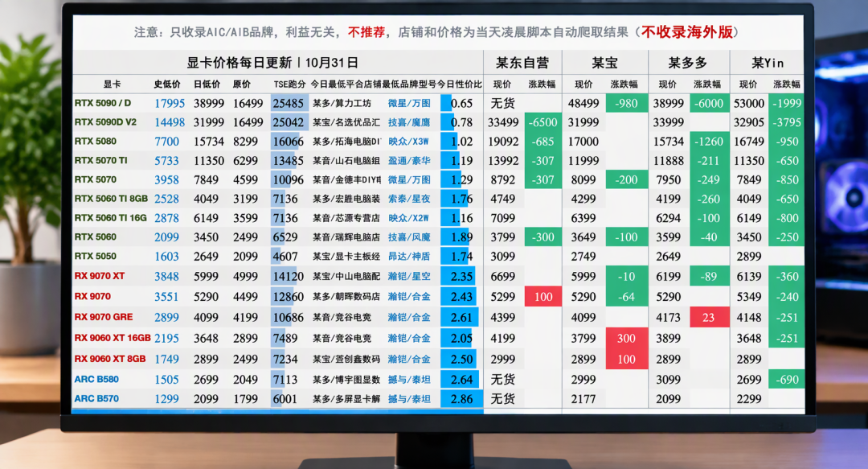
Task: Click the shop cell 某宝/名选优品汇
Action: point(346,122)
